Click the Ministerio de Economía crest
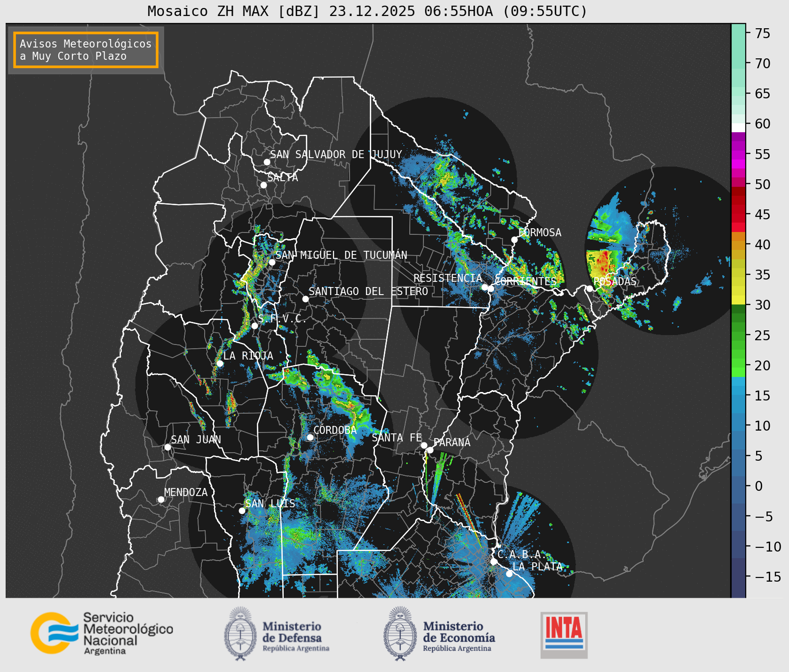 (x=401, y=633)
